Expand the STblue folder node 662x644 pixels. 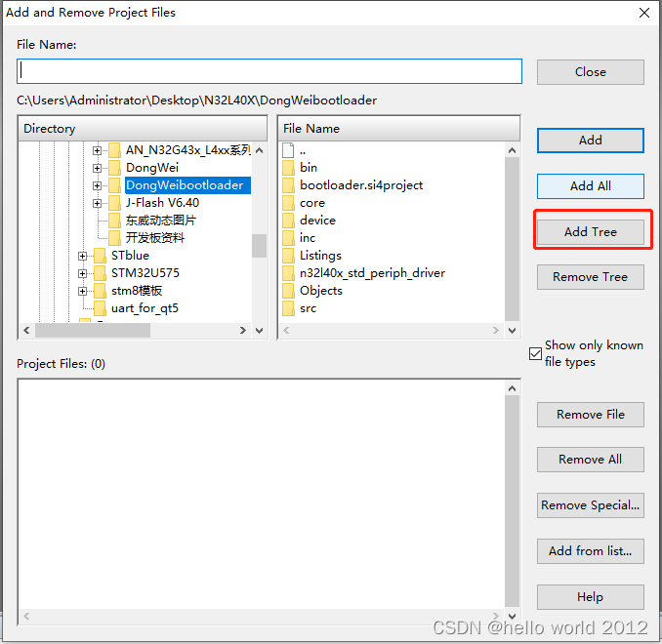click(83, 257)
